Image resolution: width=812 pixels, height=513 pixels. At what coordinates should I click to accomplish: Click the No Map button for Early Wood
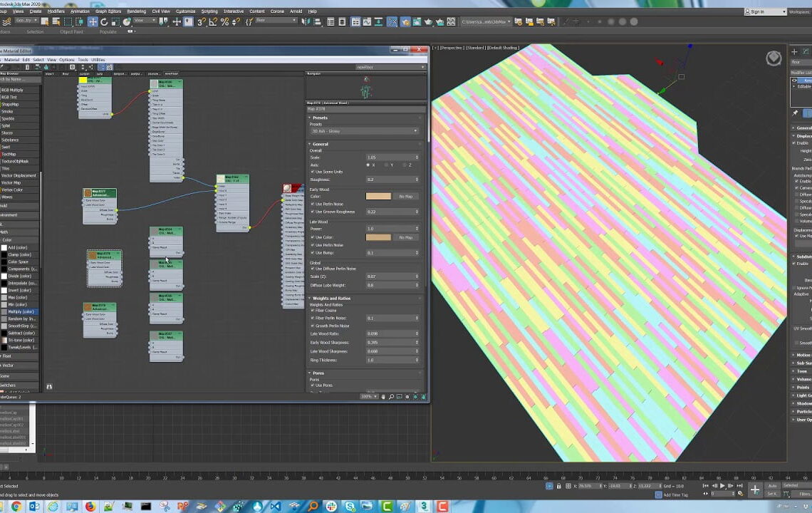click(x=405, y=196)
